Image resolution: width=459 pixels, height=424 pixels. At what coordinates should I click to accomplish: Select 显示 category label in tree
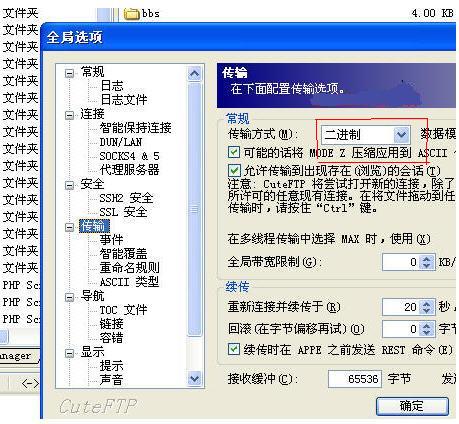(92, 352)
